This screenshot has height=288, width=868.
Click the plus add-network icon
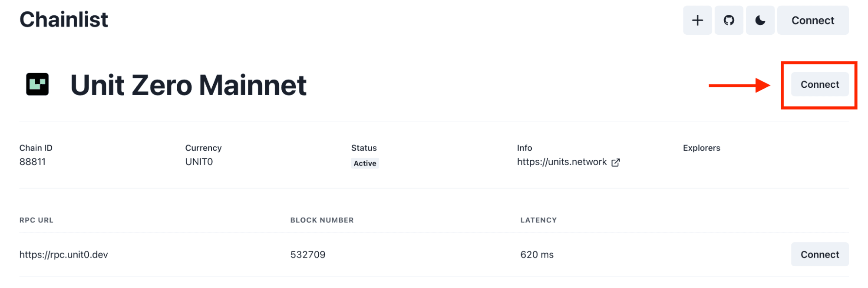pos(697,20)
